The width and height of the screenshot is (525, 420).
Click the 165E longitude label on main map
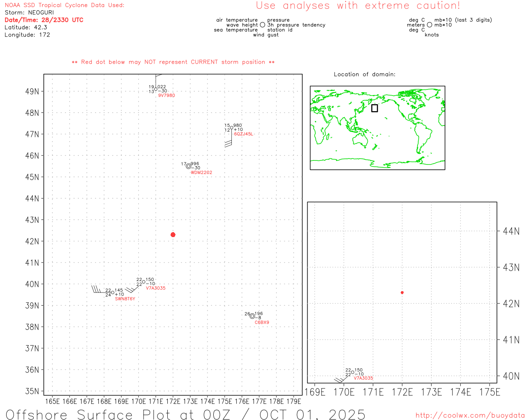click(x=52, y=401)
